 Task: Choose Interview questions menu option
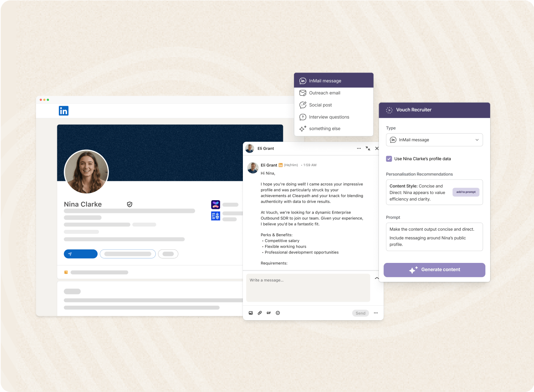(334, 117)
